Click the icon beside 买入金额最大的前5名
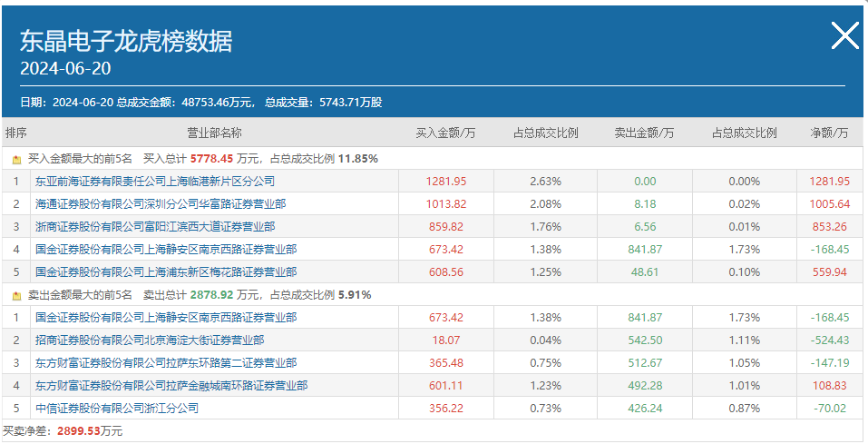This screenshot has height=444, width=868. tap(16, 160)
